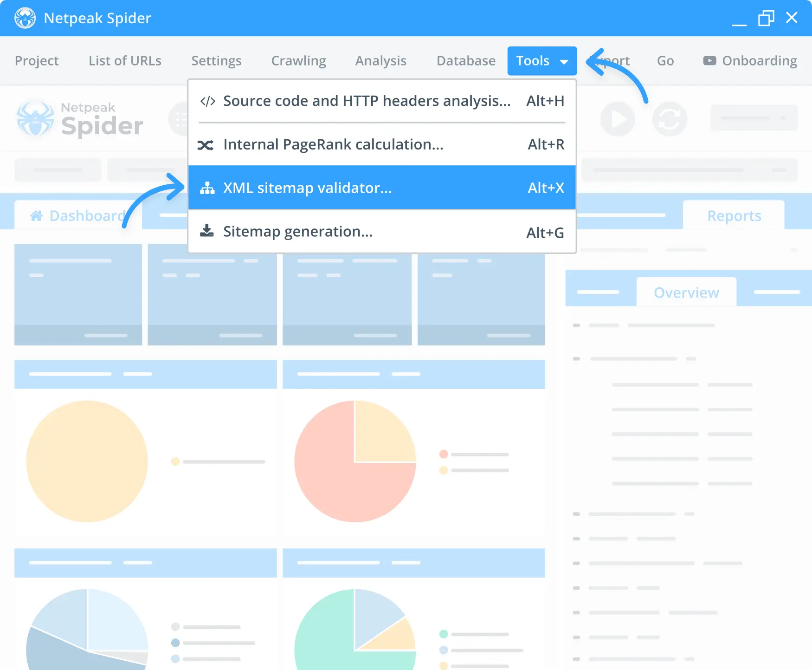Click the Onboarding play icon
Image resolution: width=812 pixels, height=670 pixels.
point(709,61)
